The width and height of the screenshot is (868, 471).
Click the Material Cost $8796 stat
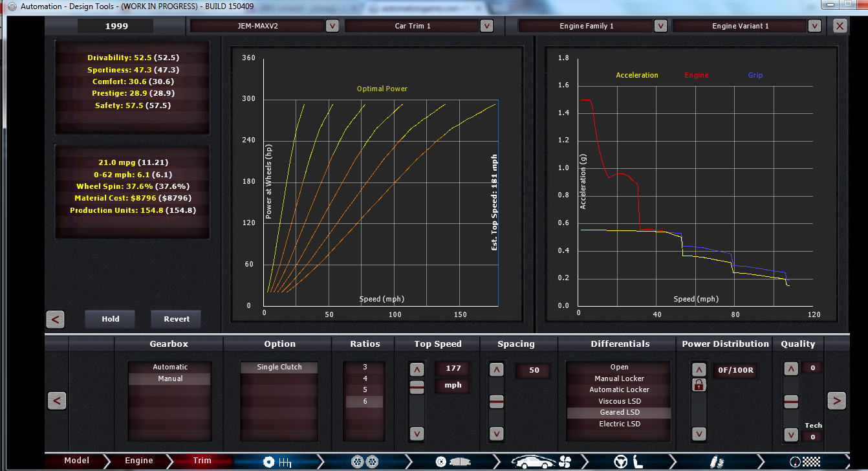coord(133,198)
